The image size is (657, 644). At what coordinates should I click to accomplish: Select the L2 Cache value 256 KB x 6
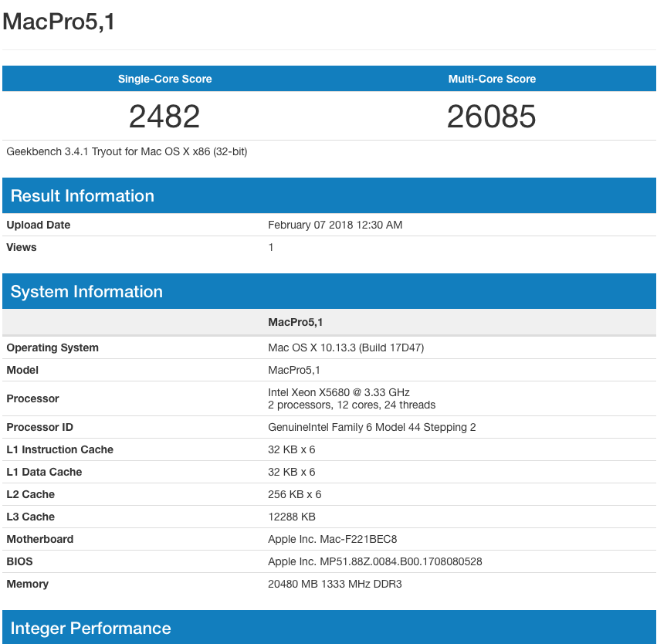(295, 494)
